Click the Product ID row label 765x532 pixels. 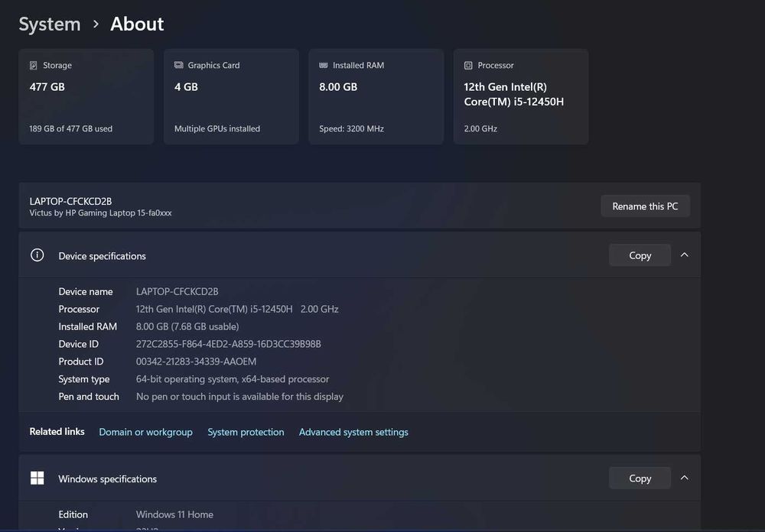coord(81,362)
